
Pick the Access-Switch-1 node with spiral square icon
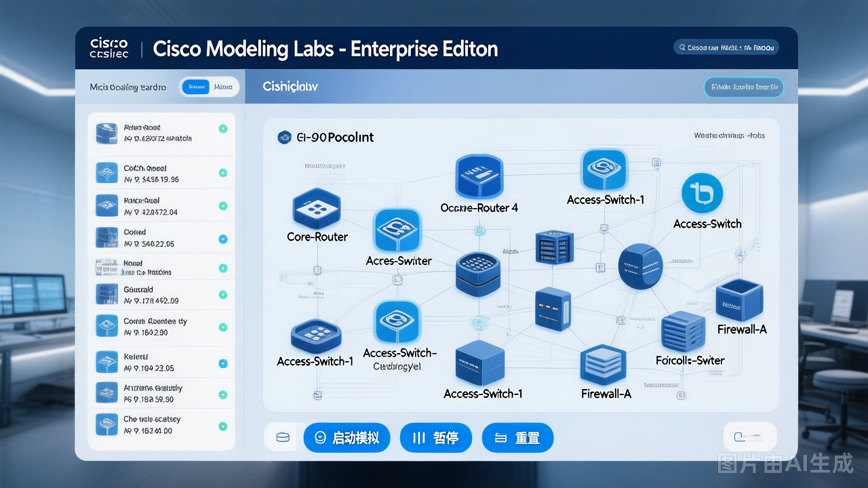[605, 170]
